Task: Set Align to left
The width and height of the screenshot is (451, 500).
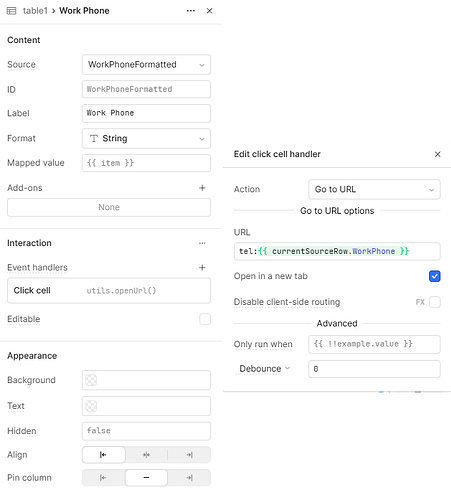Action: tap(104, 455)
